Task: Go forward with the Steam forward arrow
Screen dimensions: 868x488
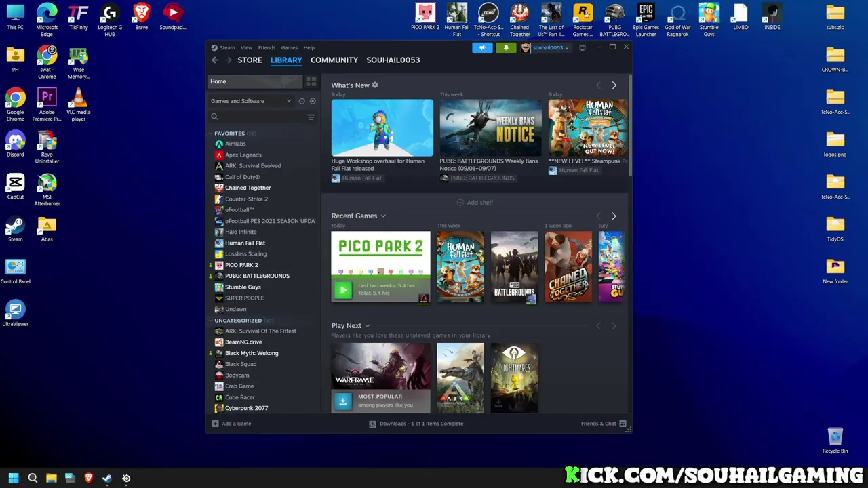Action: 228,60
